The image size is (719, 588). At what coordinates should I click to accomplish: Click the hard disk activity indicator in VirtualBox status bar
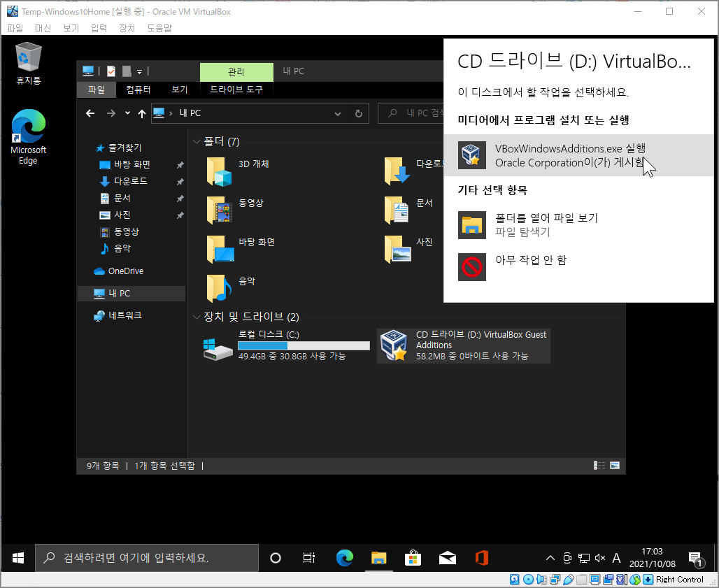tap(515, 580)
